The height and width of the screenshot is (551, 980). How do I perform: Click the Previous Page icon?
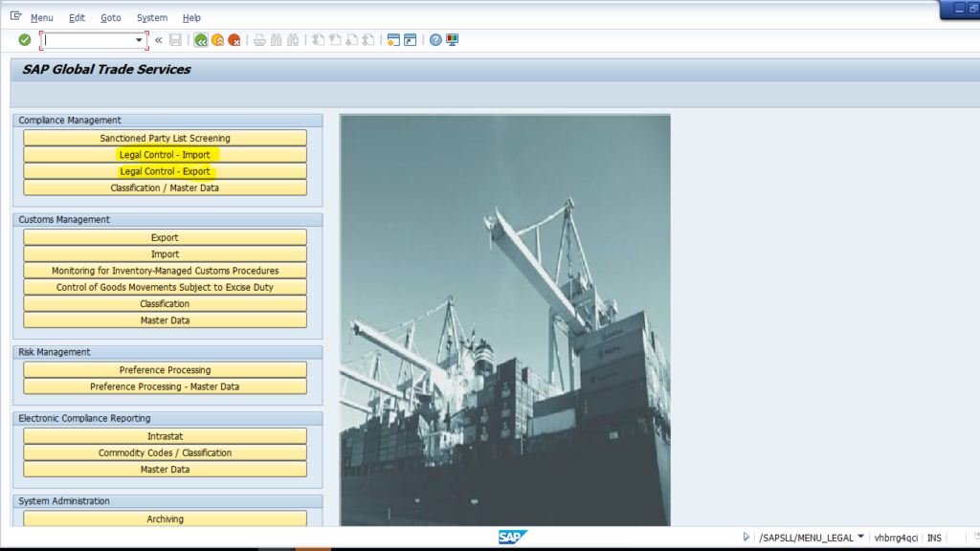(x=335, y=40)
